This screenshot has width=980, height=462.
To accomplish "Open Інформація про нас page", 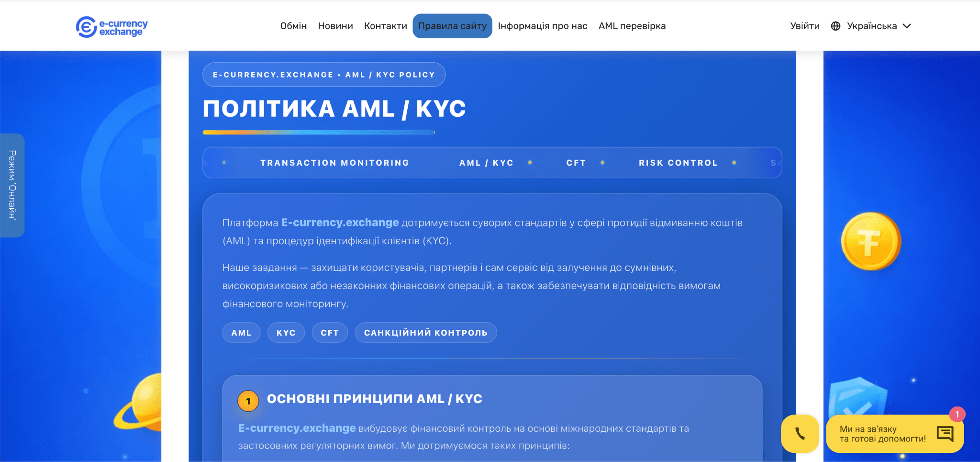I will [x=542, y=26].
